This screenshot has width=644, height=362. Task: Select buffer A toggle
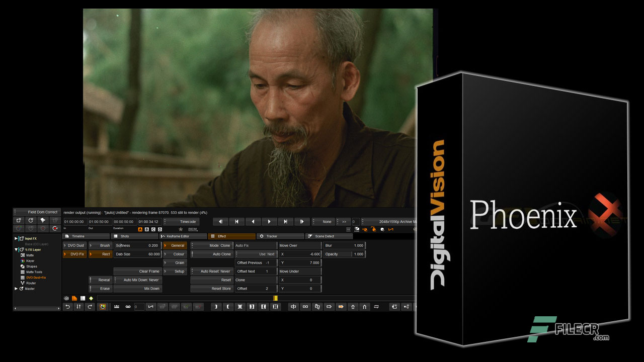pyautogui.click(x=140, y=229)
